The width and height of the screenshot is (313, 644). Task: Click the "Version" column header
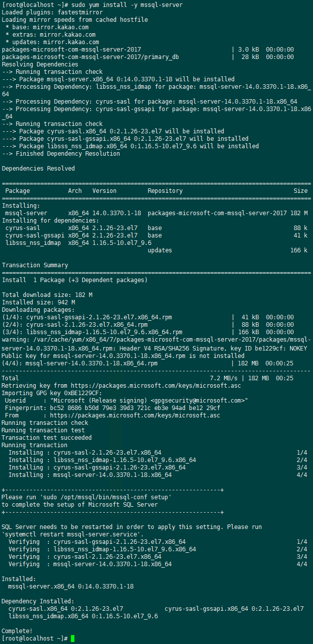tap(104, 191)
